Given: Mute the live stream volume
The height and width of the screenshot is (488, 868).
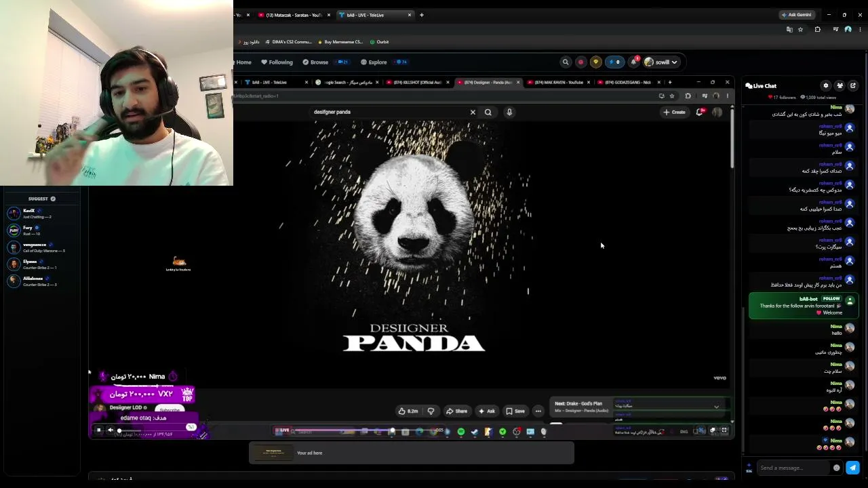Looking at the screenshot, I should click(111, 430).
